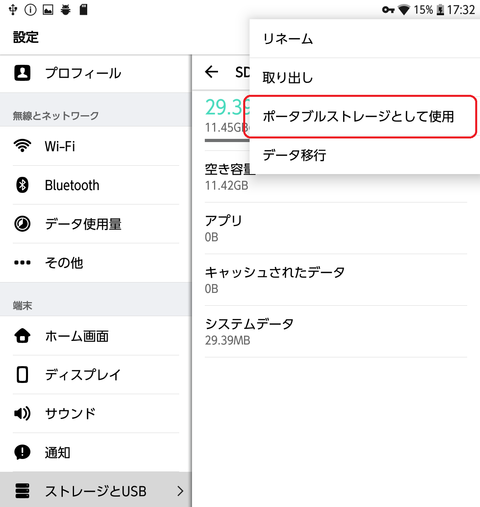Open ディスプレイ settings row
The height and width of the screenshot is (507, 480).
[96, 375]
